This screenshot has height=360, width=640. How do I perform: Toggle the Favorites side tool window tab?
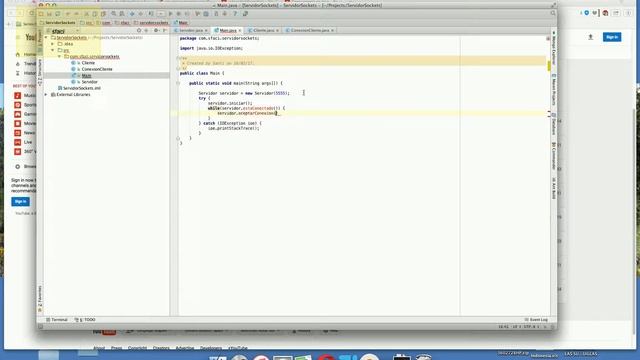point(40,299)
